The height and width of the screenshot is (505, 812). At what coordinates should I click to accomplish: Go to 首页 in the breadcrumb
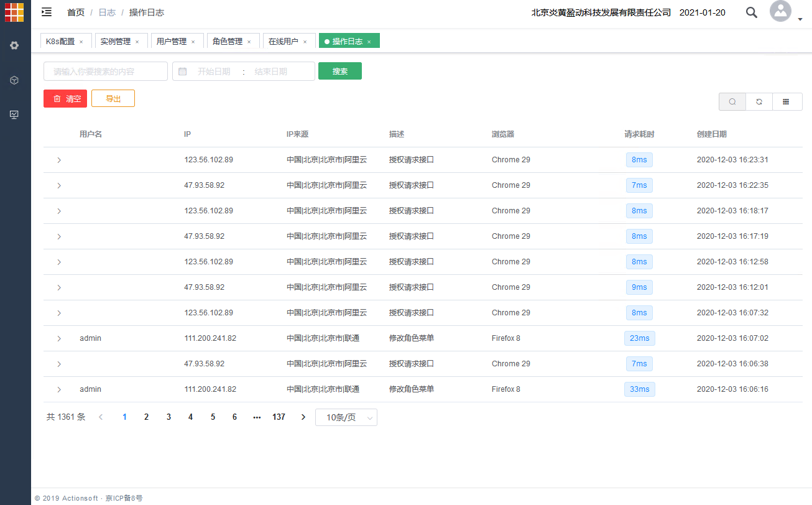(x=76, y=12)
